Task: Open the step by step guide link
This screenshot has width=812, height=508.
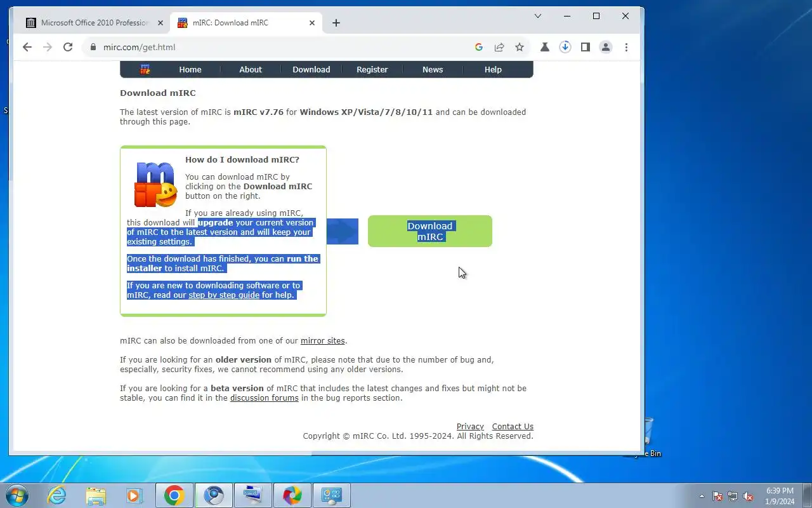Action: [x=224, y=295]
